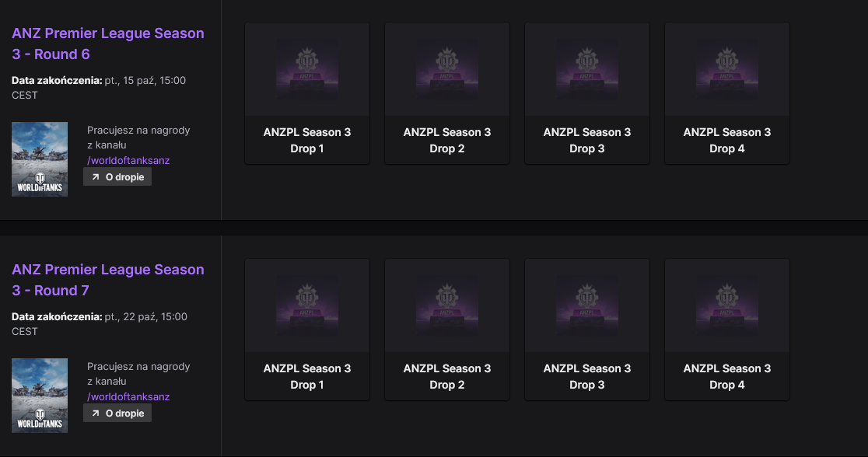This screenshot has height=457, width=868.
Task: Open ANZPL Season 3 Drop 4 label in Round 7
Action: click(727, 377)
